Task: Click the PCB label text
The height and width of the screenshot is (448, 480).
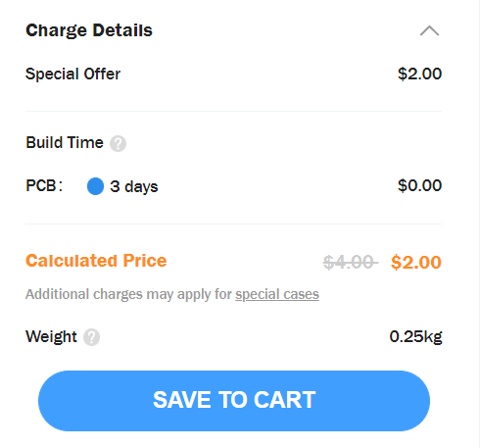Action: (44, 186)
